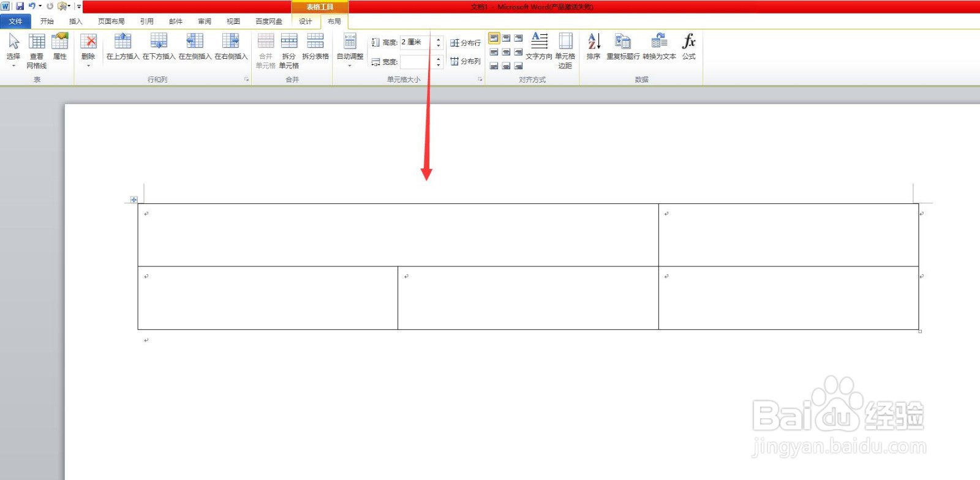980x480 pixels.
Task: Click 转换为文本 (Convert to Text)
Action: pyautogui.click(x=659, y=47)
